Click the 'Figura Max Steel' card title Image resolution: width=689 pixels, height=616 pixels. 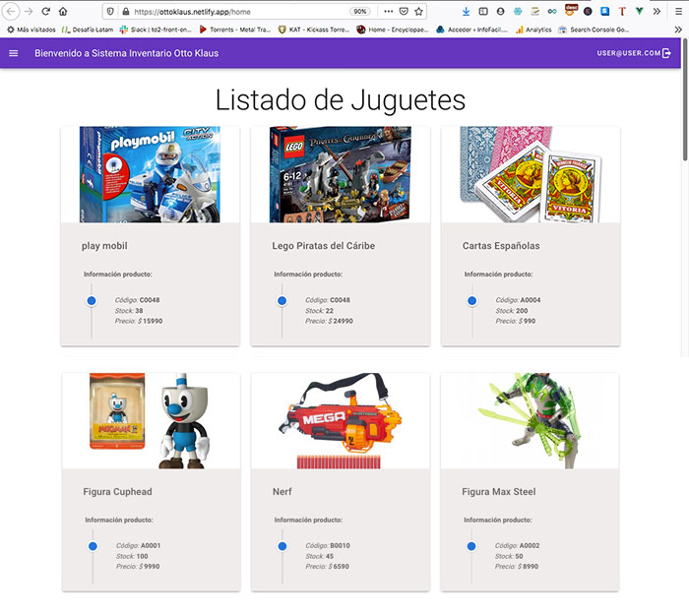click(x=499, y=492)
